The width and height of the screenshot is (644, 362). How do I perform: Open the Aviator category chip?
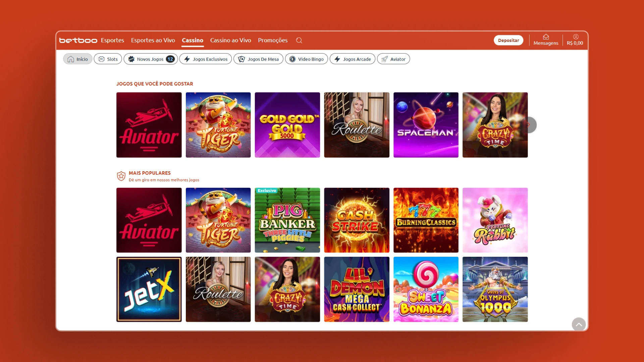pyautogui.click(x=393, y=59)
